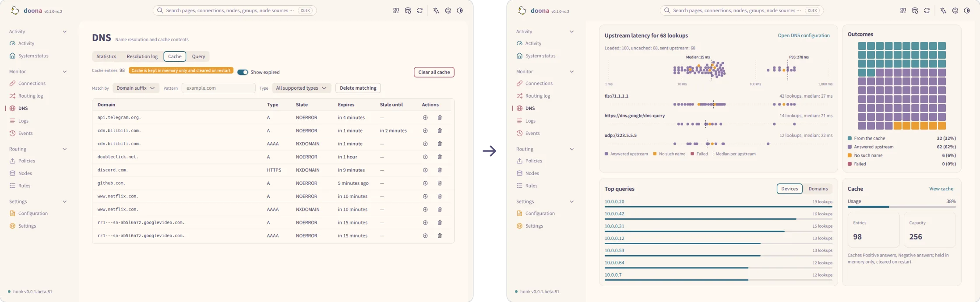Open Routing log in the right screenshot sidebar
The image size is (980, 302).
538,96
